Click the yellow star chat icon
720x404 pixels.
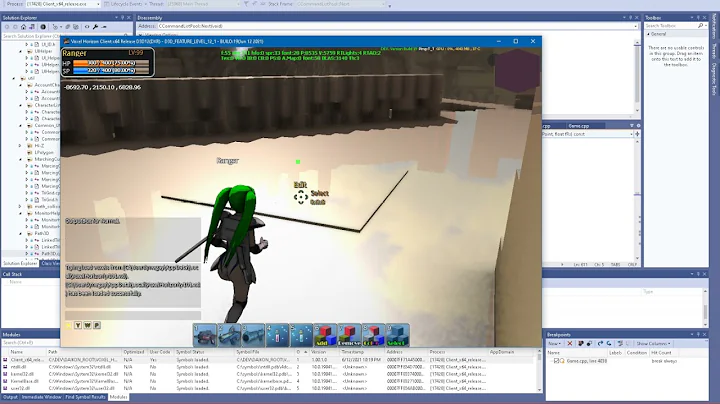click(69, 325)
